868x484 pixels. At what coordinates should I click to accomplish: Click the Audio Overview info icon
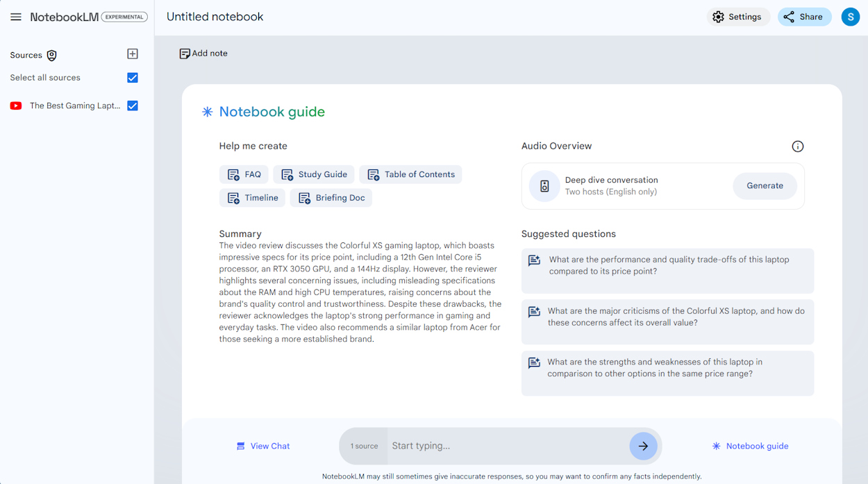[x=798, y=147]
